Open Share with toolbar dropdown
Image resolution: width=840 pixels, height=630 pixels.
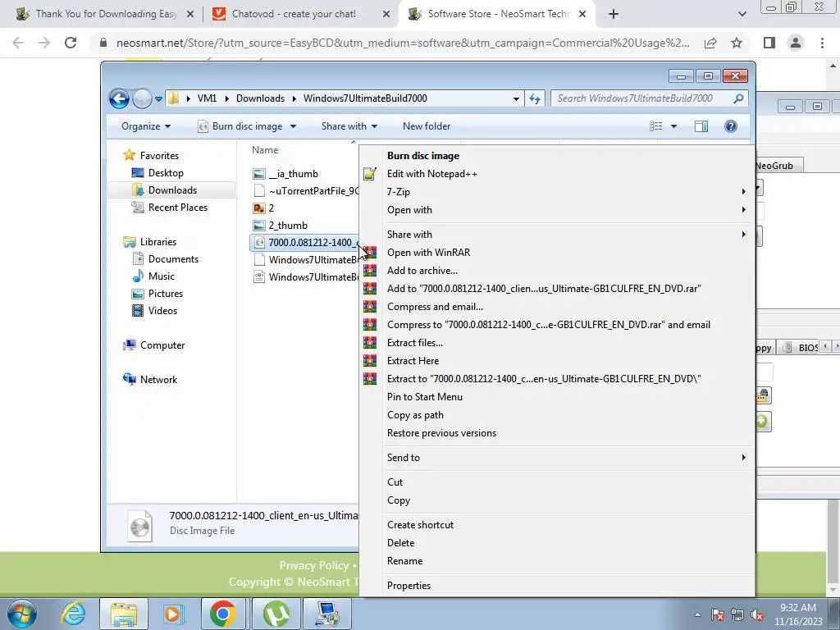click(349, 126)
